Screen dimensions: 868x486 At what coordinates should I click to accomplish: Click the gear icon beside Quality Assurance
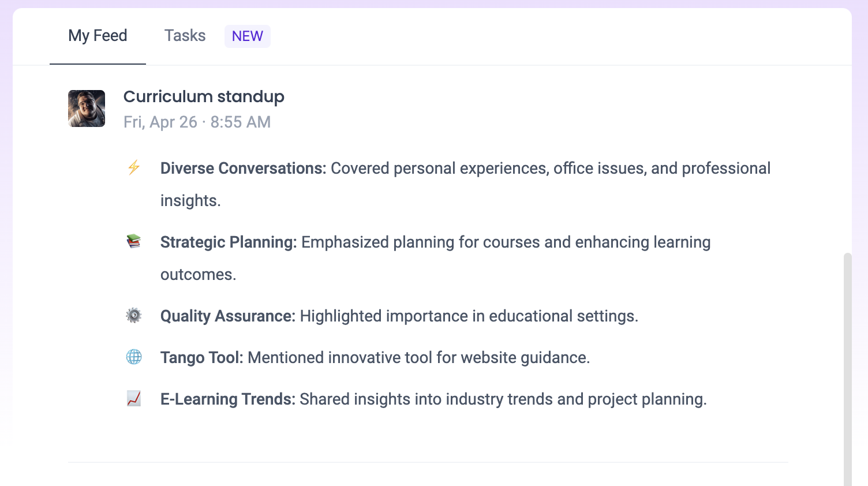point(133,316)
